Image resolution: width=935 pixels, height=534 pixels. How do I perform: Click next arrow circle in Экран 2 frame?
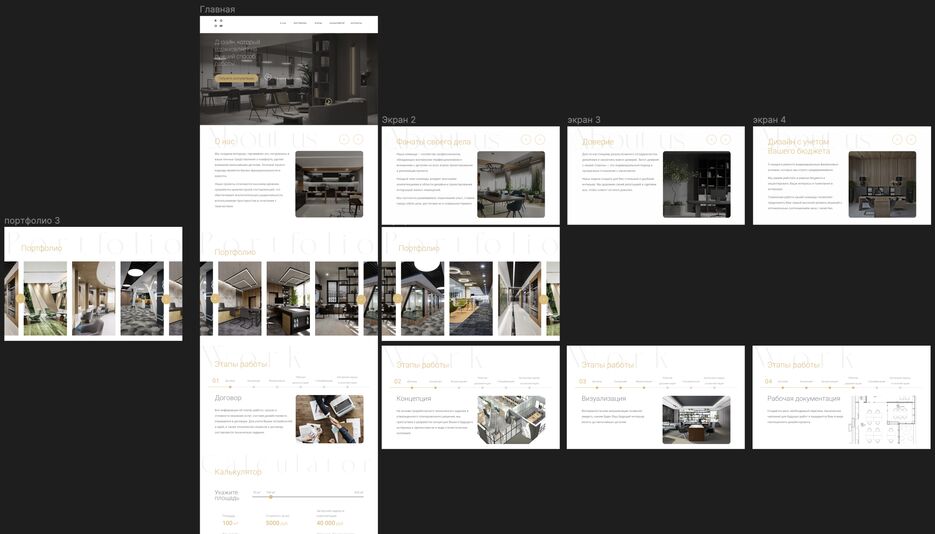pos(540,139)
